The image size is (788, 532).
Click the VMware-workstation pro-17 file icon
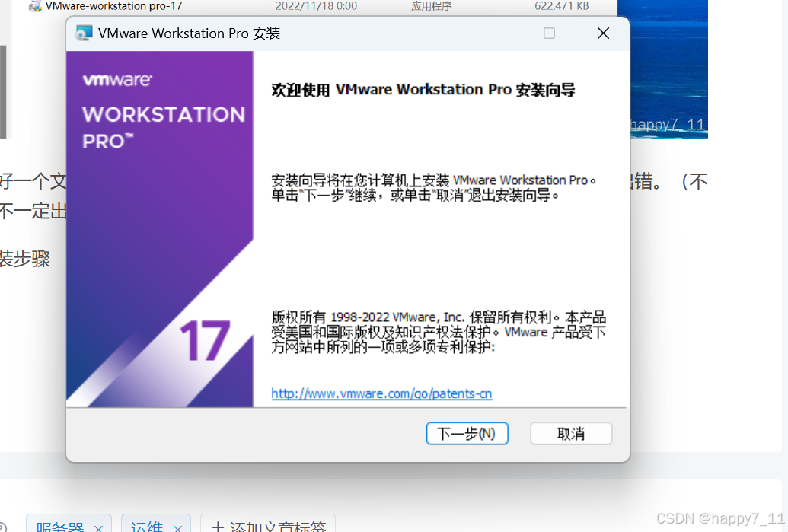point(35,6)
